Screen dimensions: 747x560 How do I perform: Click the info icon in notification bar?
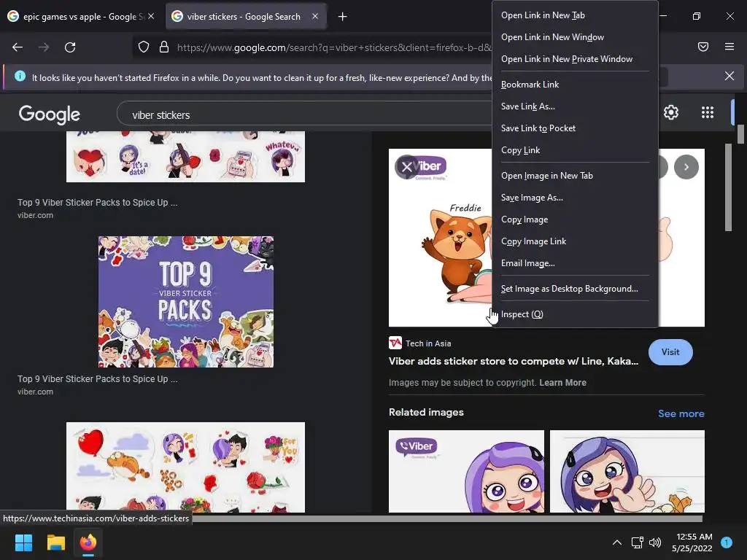tap(20, 76)
